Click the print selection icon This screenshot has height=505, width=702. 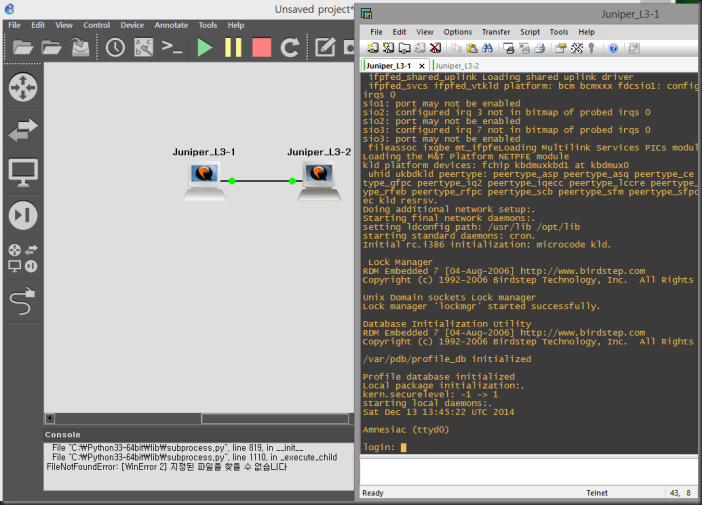pyautogui.click(x=524, y=48)
